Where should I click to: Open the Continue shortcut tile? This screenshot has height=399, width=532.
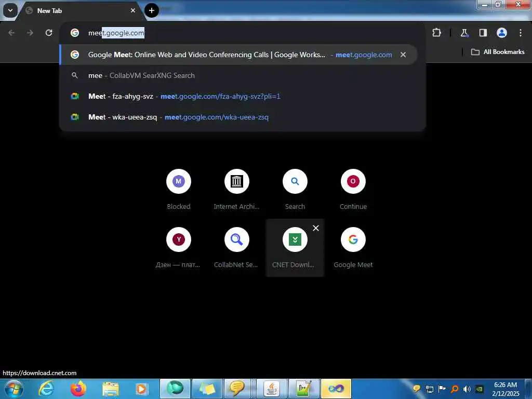(x=353, y=190)
